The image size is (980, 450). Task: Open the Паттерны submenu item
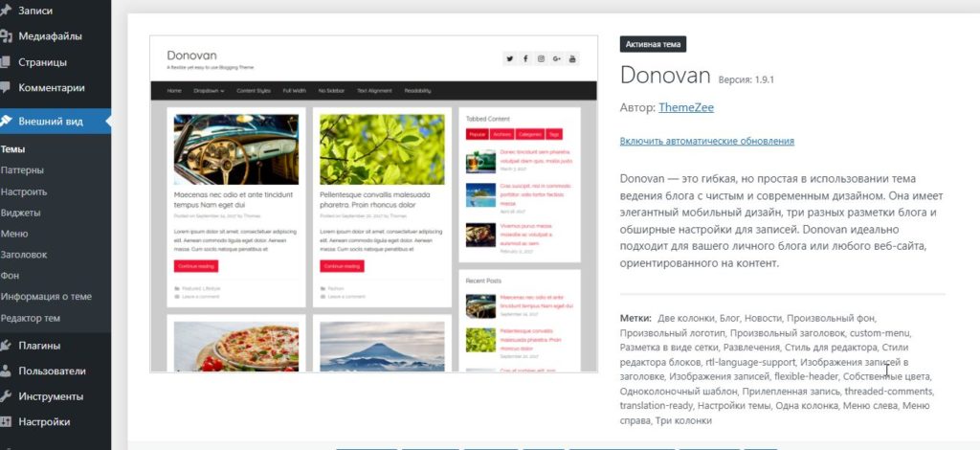pos(23,170)
